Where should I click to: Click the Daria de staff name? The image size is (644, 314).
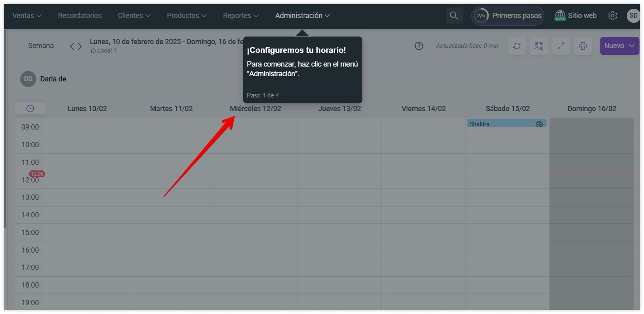click(53, 79)
